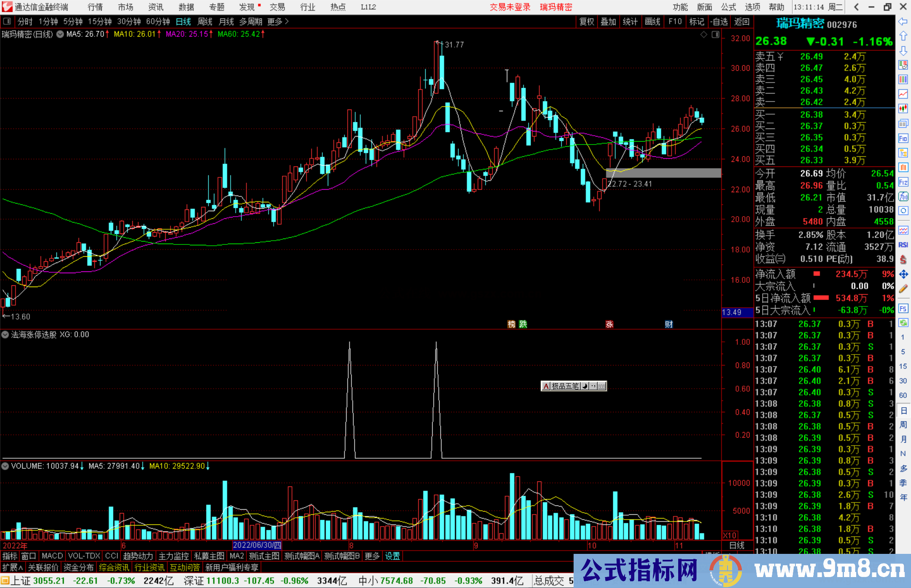Screen dimensions: 911x588
Task: Click the 2022/06/30 date marker on timeline
Action: click(257, 545)
